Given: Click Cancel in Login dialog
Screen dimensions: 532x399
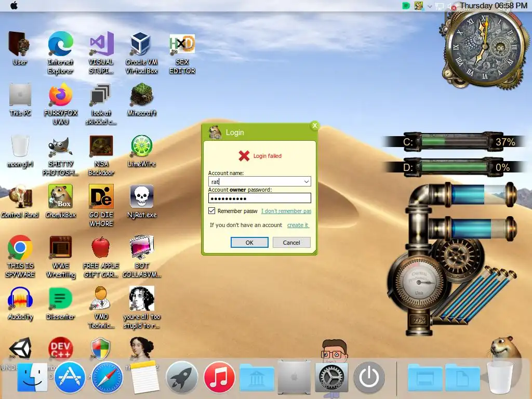Looking at the screenshot, I should pyautogui.click(x=291, y=242).
